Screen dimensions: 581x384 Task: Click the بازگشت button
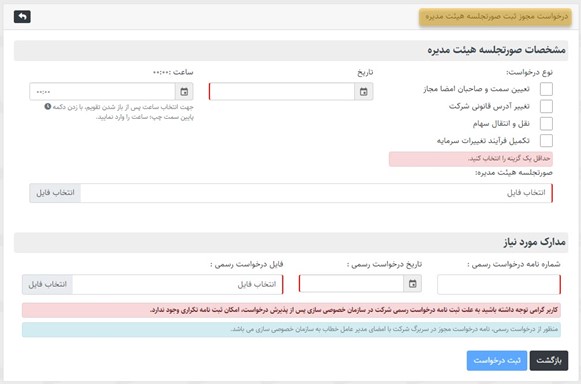coord(549,360)
